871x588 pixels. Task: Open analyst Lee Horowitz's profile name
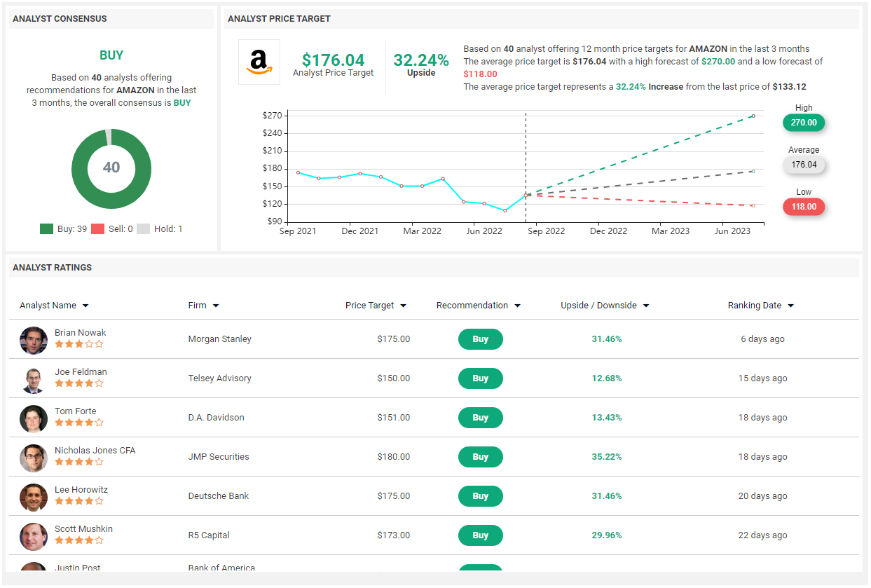coord(81,490)
